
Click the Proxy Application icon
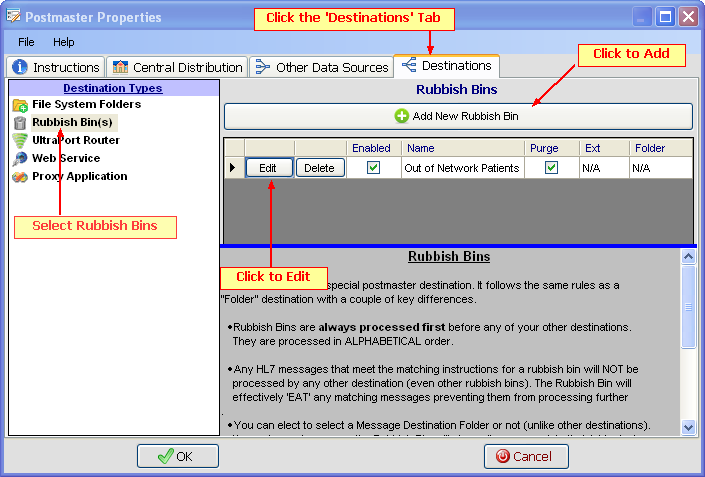(x=20, y=177)
